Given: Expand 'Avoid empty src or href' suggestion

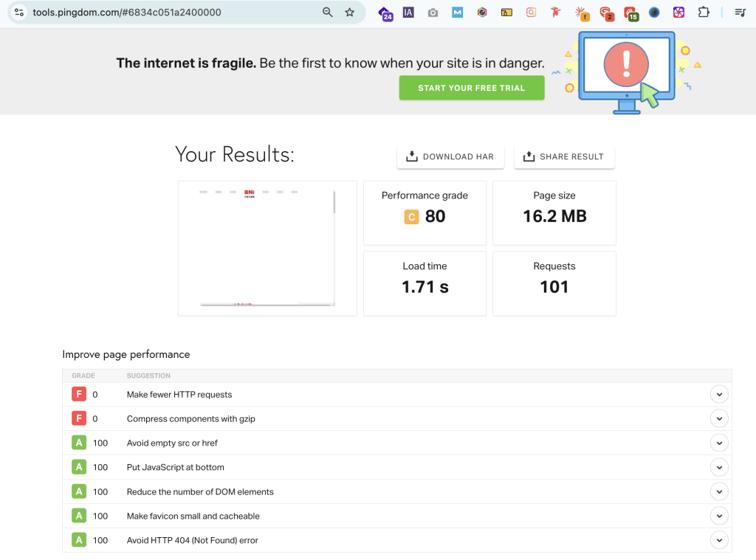Looking at the screenshot, I should pyautogui.click(x=719, y=443).
